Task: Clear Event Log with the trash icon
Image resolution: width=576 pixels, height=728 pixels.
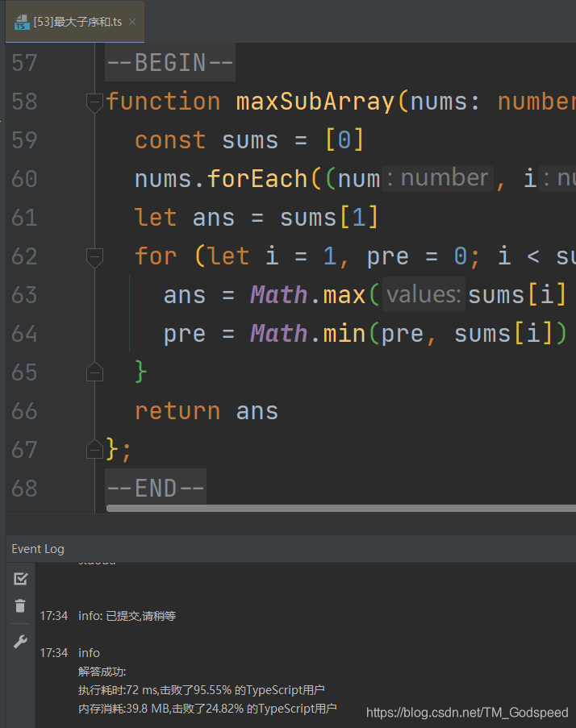Action: [x=20, y=606]
